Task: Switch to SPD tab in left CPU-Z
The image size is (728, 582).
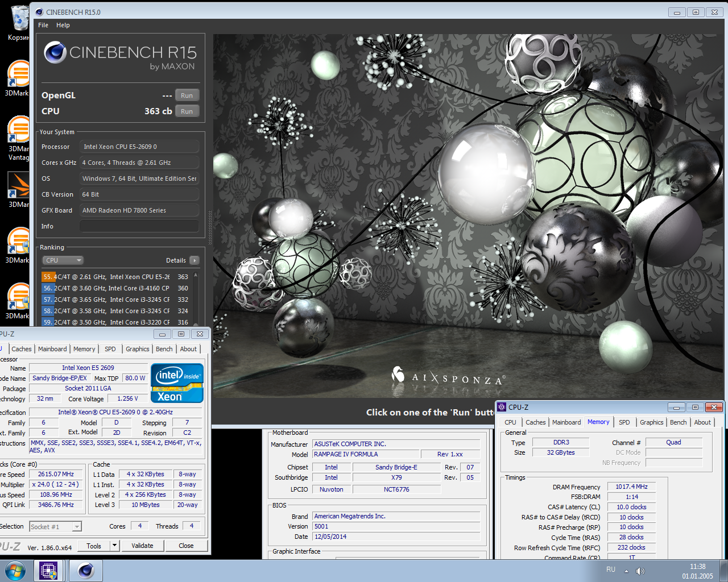Action: [x=110, y=349]
